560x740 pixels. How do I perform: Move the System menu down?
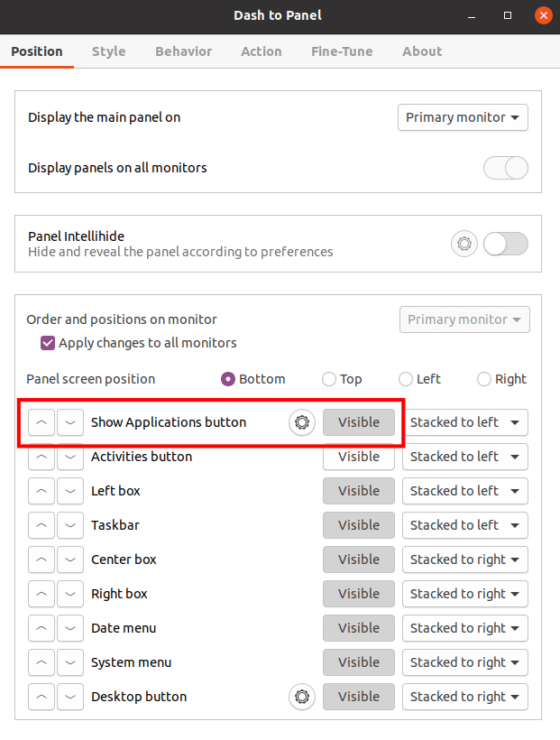(x=69, y=662)
